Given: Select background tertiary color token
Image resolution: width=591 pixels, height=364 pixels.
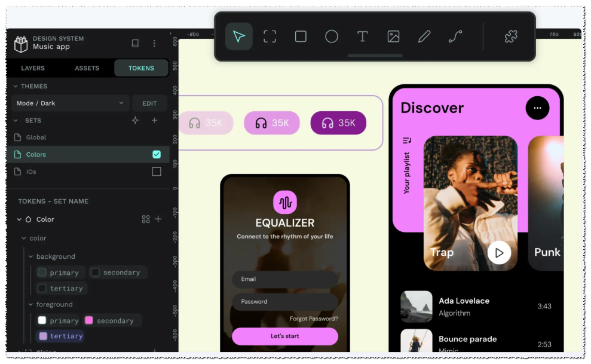Looking at the screenshot, I should (62, 288).
